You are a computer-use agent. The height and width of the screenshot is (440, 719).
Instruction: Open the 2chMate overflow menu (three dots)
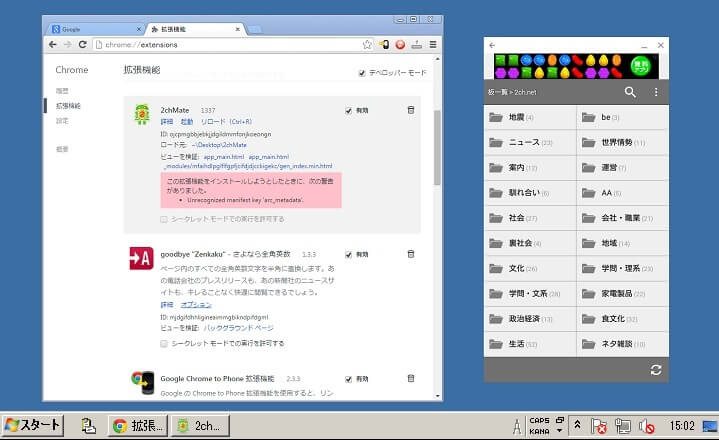coord(656,92)
